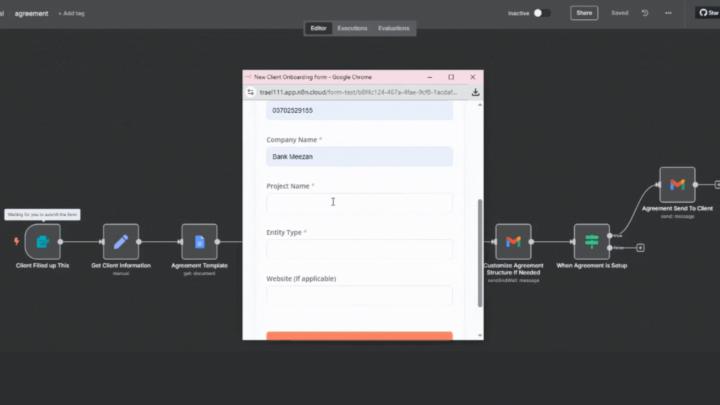
Task: Click the Share button
Action: click(x=584, y=13)
